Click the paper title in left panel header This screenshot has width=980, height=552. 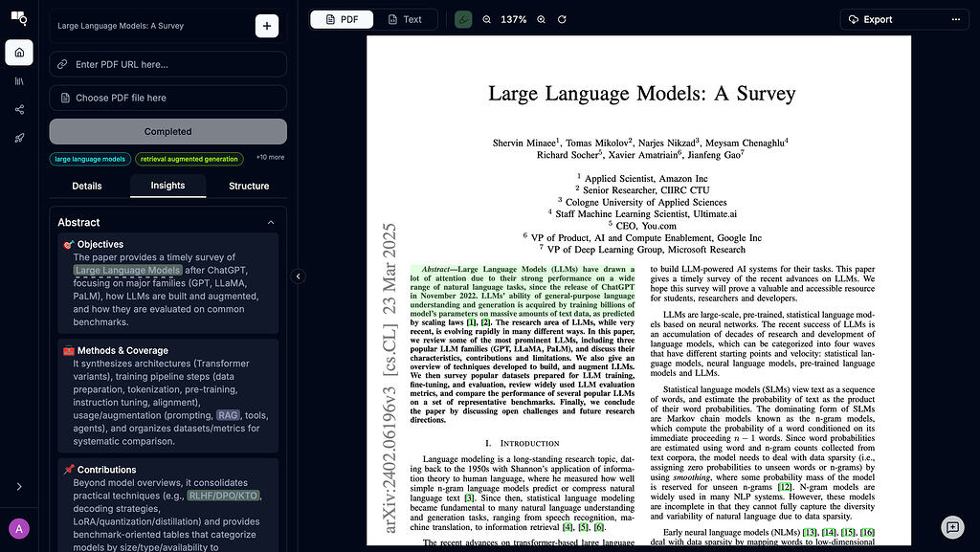point(121,26)
